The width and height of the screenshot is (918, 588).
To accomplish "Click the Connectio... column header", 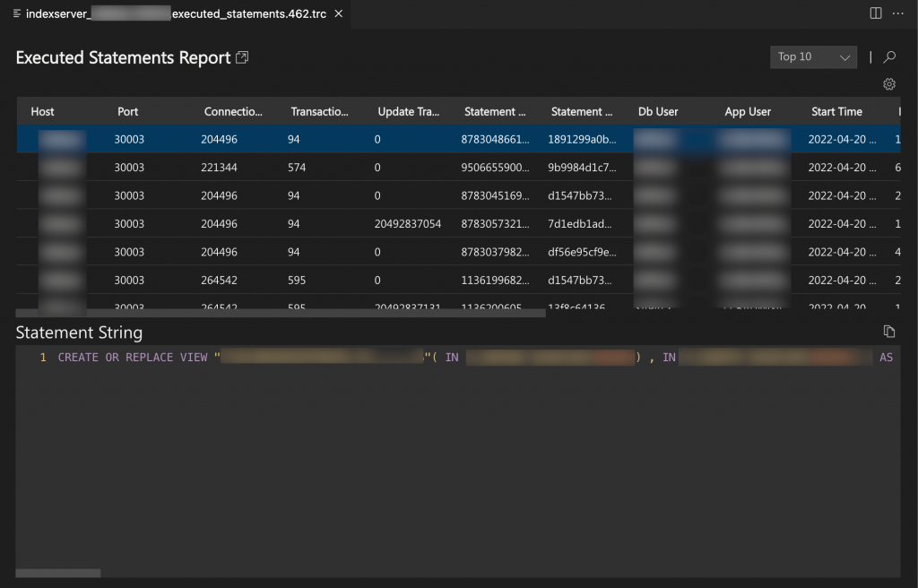I will click(233, 111).
